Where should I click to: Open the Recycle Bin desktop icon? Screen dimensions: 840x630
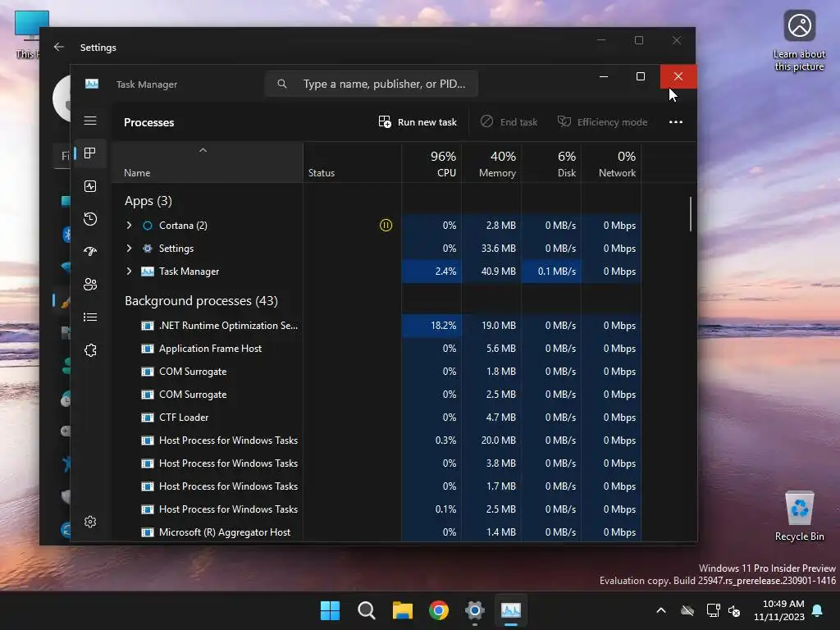[x=799, y=517]
